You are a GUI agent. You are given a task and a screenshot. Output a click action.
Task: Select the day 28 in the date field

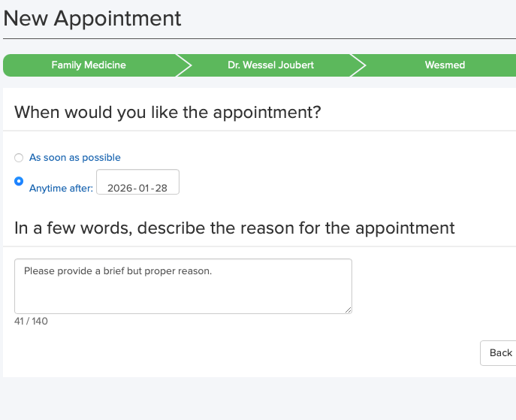(160, 188)
